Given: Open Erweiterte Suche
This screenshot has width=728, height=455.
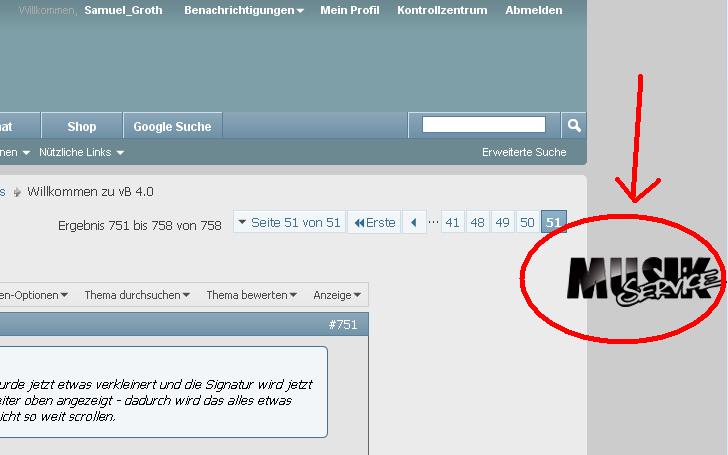Looking at the screenshot, I should tap(524, 152).
